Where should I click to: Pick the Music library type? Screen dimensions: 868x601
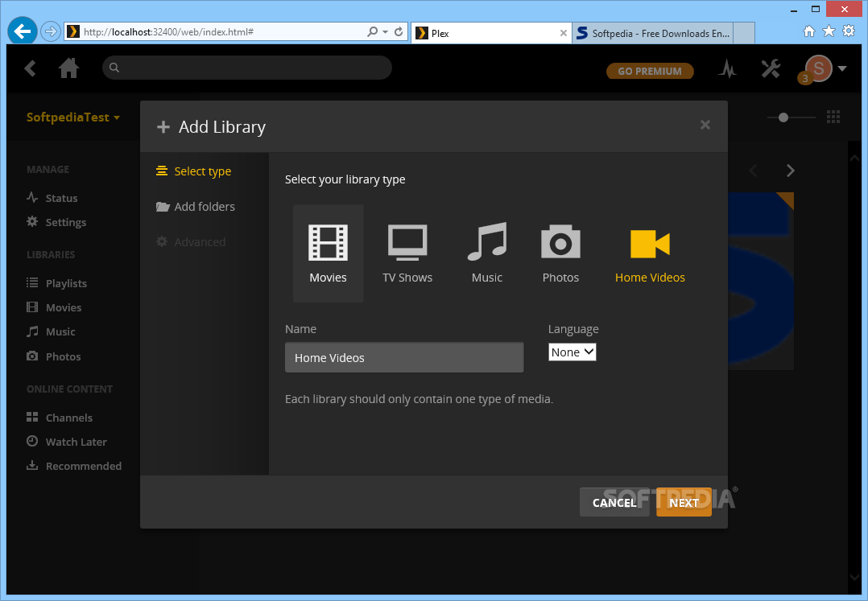pyautogui.click(x=487, y=253)
